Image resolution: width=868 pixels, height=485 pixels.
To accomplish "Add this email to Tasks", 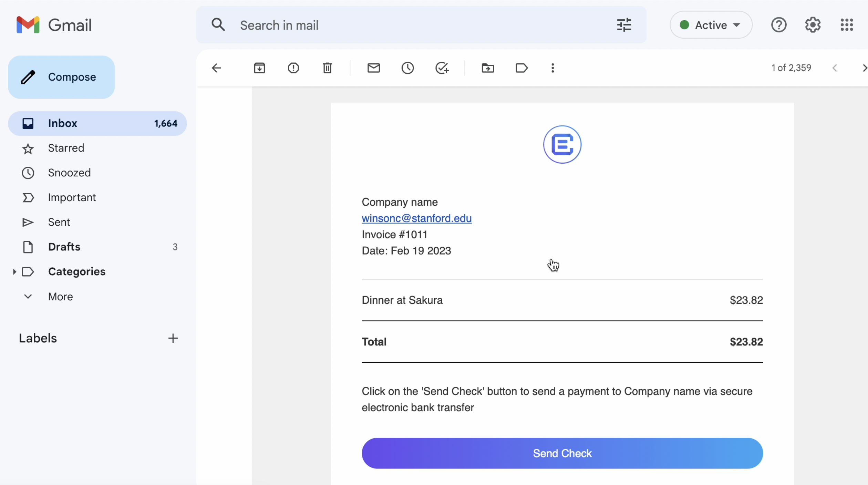I will coord(442,68).
